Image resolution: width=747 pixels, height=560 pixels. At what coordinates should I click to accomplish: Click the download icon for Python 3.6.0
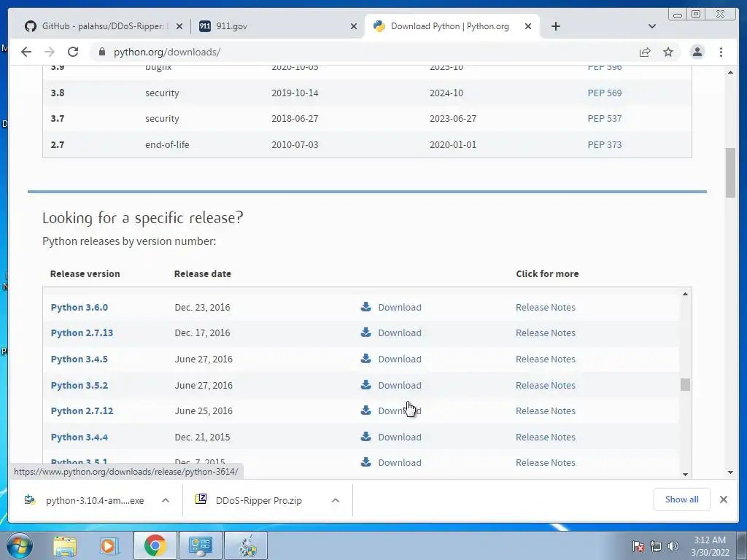point(366,307)
